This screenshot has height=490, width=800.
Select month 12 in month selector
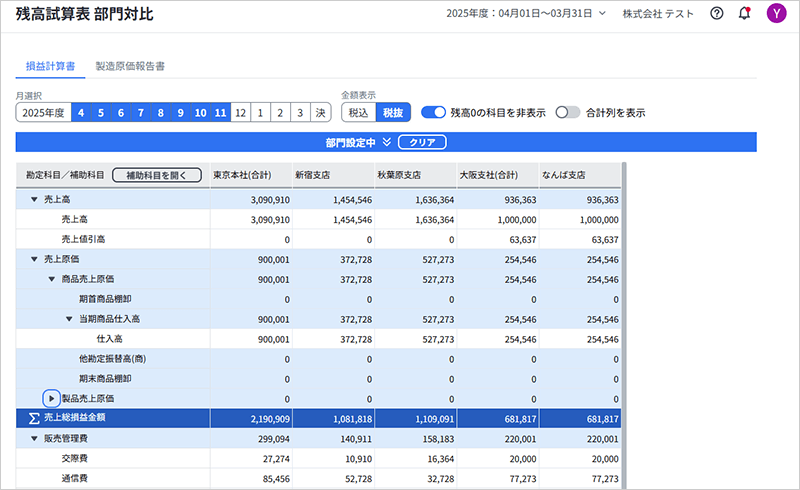point(240,113)
